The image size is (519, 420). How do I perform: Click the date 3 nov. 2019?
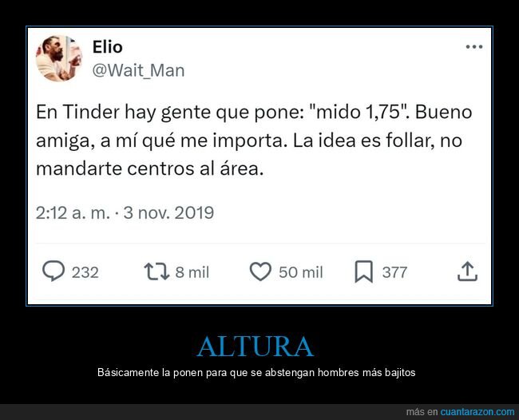pyautogui.click(x=168, y=212)
